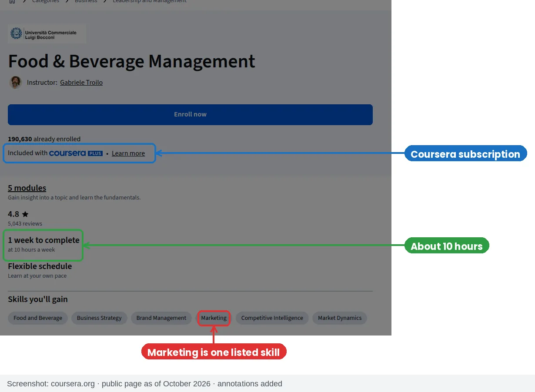
Task: Select the Brand Management skill chip
Action: tap(161, 318)
